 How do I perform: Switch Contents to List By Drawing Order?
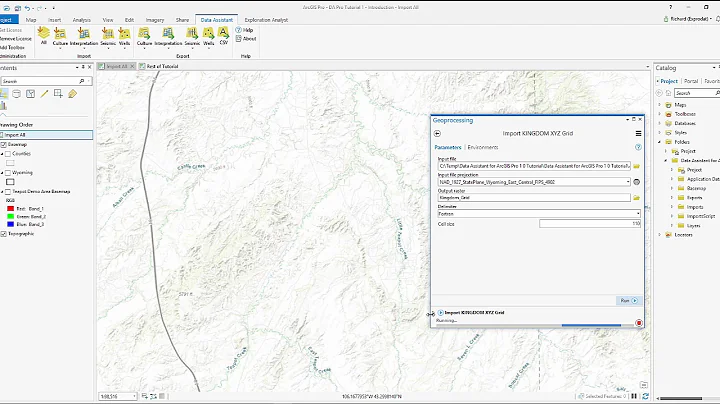tap(4, 94)
